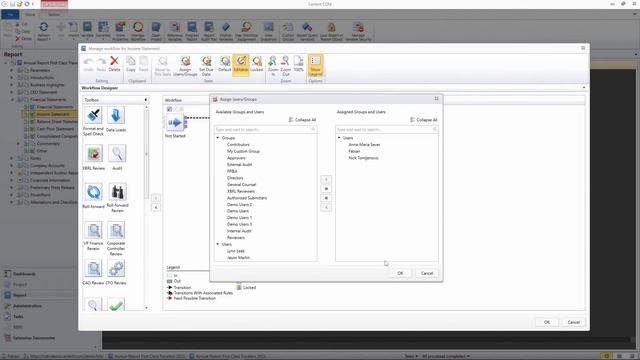Click the available groups search field
This screenshot has height=360, width=640.
click(x=265, y=129)
